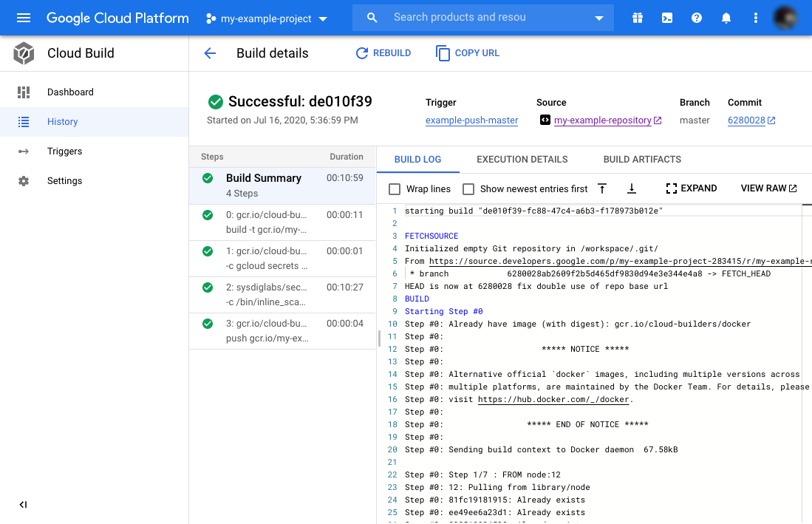Click the source repository icon before my-example-repository
The width and height of the screenshot is (812, 524).
click(x=545, y=120)
